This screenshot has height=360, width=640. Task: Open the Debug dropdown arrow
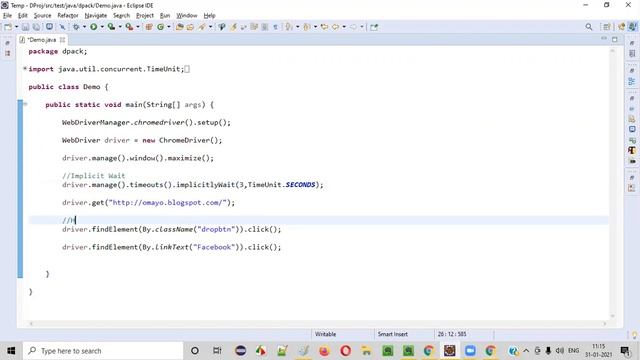coord(84,27)
